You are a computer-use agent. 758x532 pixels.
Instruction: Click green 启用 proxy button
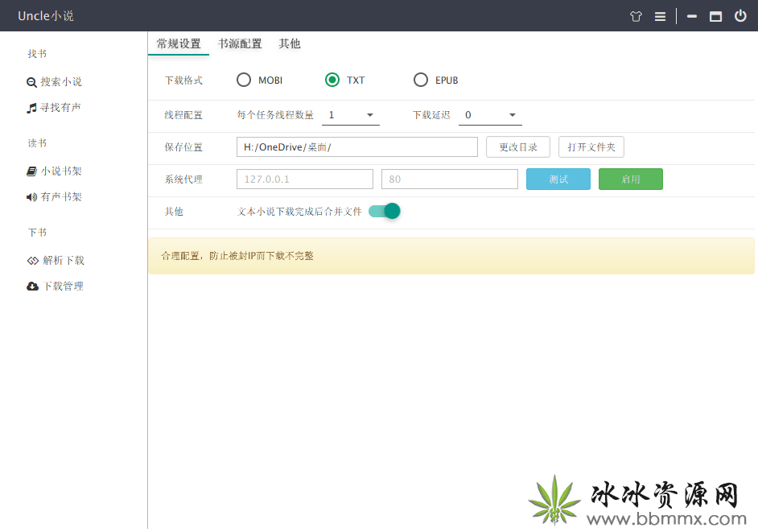pos(631,179)
